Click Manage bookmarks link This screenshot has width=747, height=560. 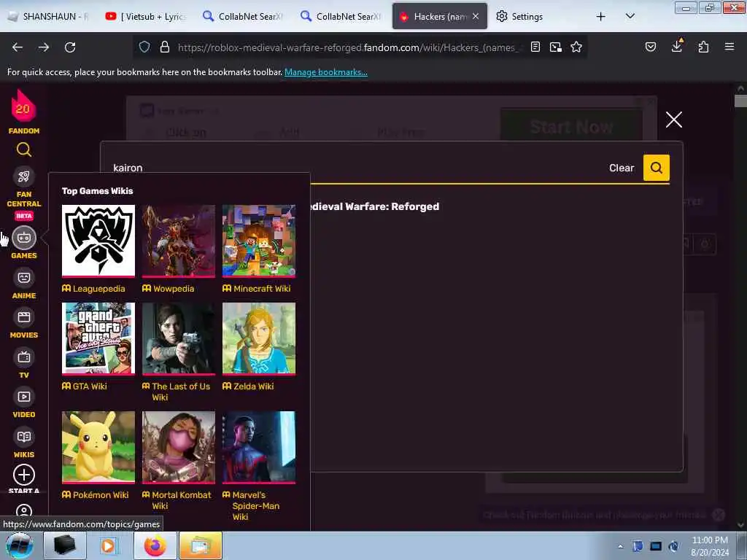(x=326, y=72)
